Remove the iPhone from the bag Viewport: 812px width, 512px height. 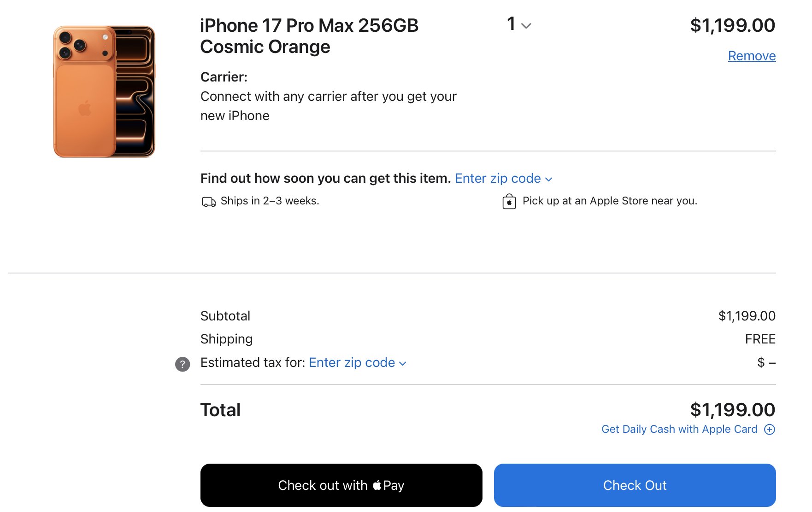tap(751, 56)
